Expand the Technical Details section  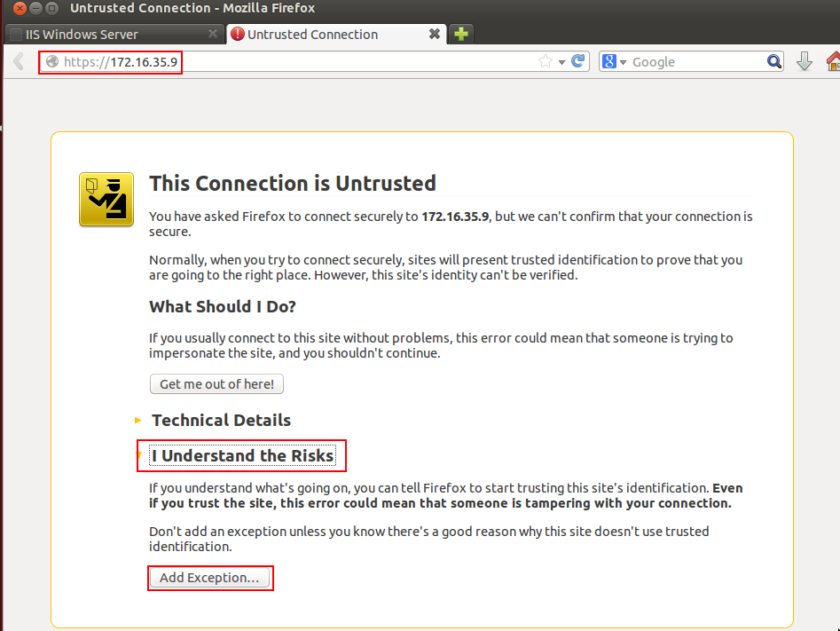(x=221, y=420)
